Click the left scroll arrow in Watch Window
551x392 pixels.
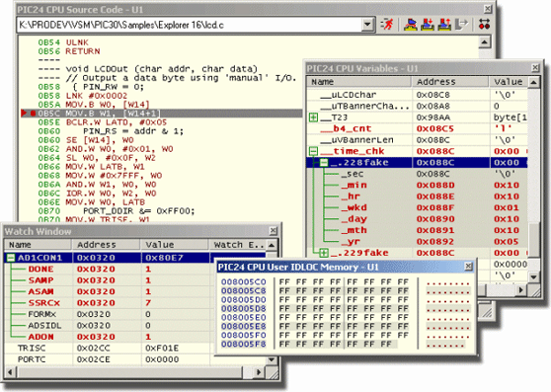(x=10, y=372)
